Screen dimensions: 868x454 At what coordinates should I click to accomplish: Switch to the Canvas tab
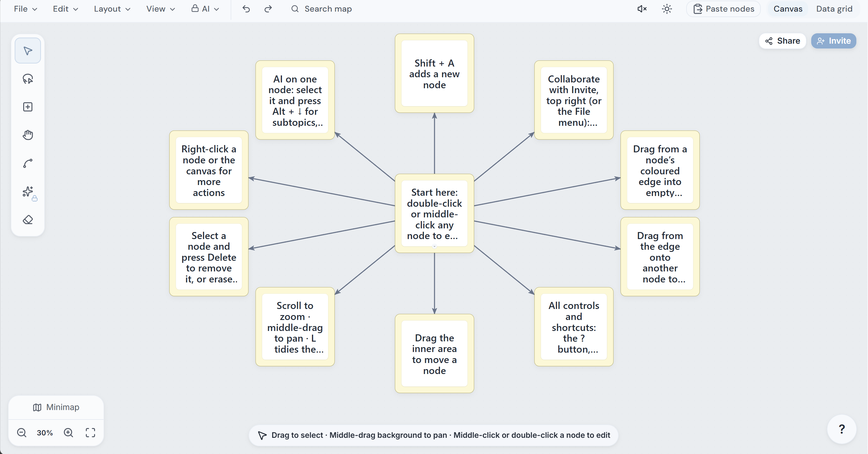point(787,9)
